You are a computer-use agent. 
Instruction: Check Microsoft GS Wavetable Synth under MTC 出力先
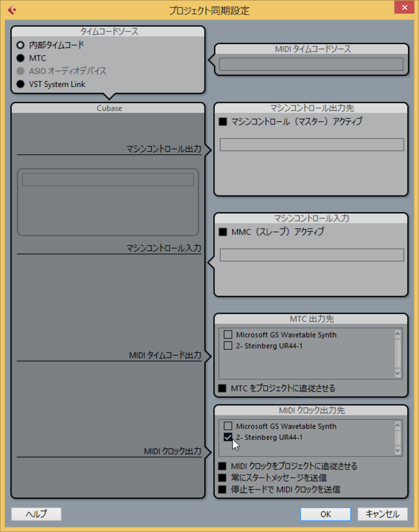pos(228,334)
